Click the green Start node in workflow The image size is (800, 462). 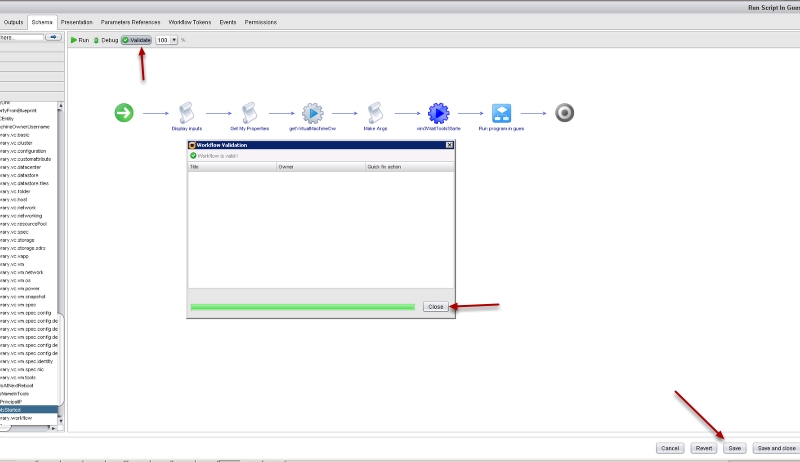coord(124,112)
